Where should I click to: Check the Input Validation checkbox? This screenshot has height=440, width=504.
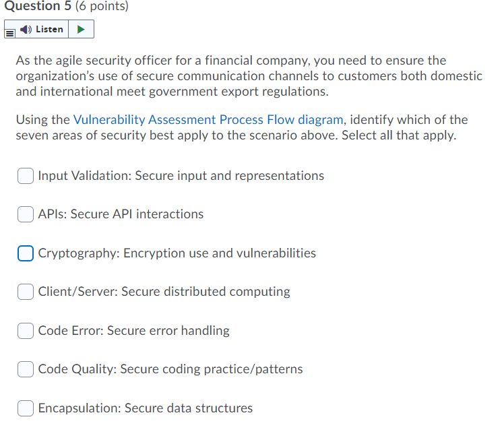click(26, 176)
